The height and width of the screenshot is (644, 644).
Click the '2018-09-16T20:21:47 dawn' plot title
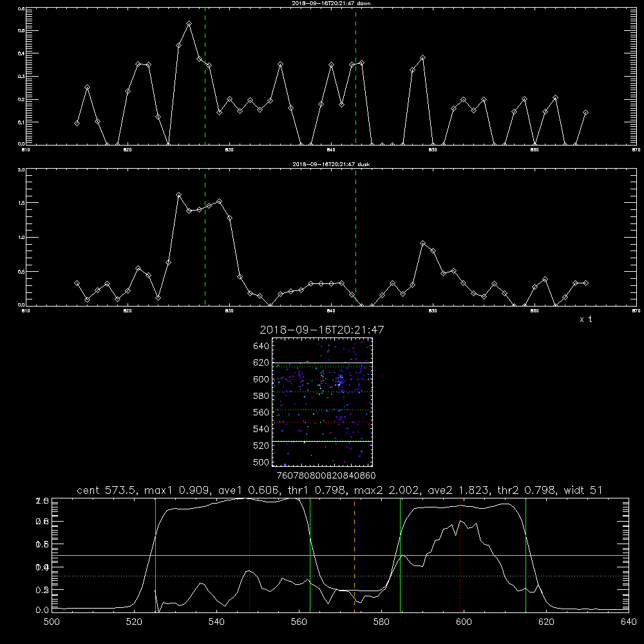(331, 3)
